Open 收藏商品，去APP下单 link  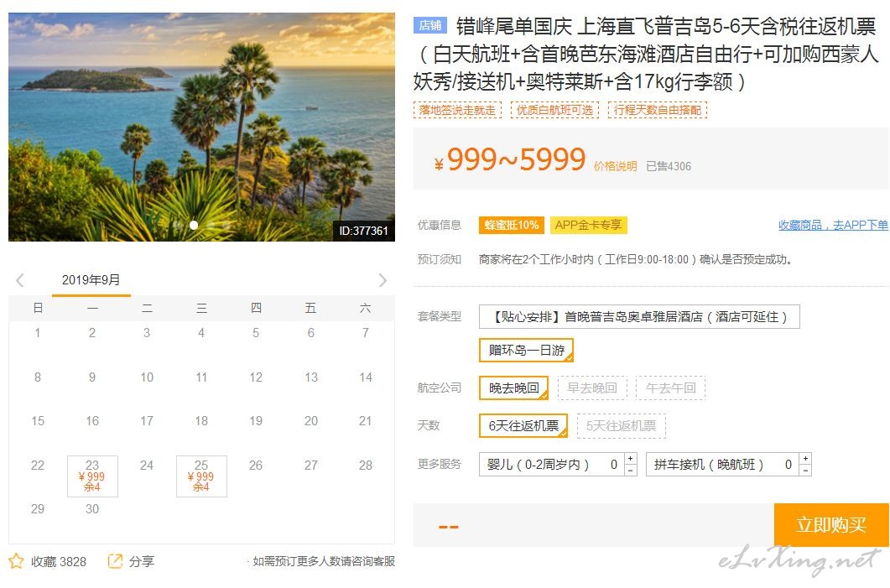(833, 226)
